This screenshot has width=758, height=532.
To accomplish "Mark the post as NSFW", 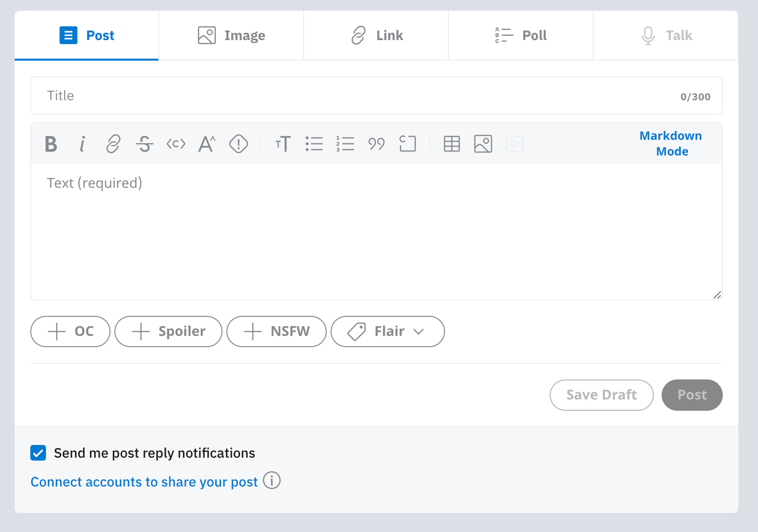I will point(276,332).
